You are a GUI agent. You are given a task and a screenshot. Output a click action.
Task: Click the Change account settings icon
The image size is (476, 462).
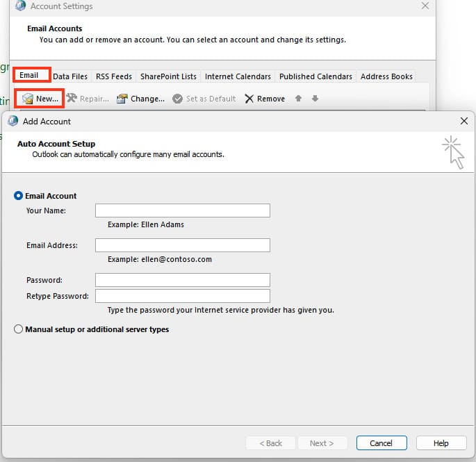click(122, 99)
